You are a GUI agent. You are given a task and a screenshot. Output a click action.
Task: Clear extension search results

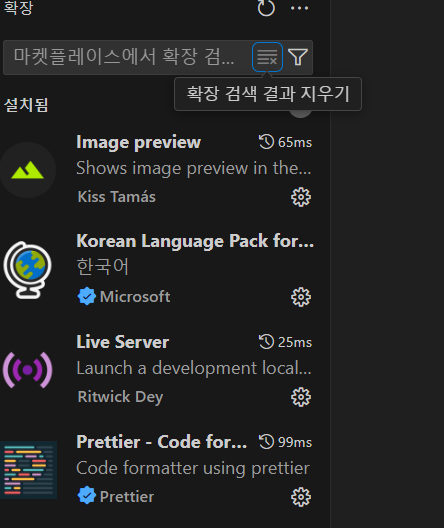pos(267,57)
